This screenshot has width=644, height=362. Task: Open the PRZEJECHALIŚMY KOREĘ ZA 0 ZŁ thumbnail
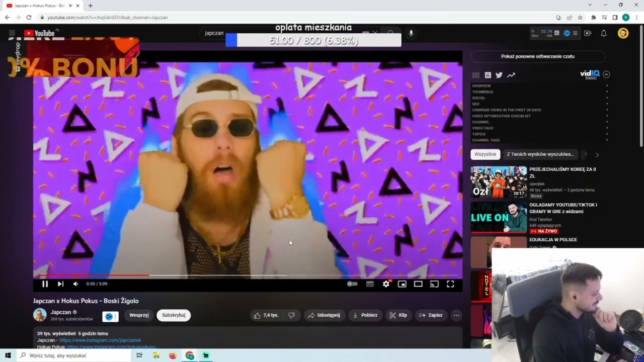499,182
